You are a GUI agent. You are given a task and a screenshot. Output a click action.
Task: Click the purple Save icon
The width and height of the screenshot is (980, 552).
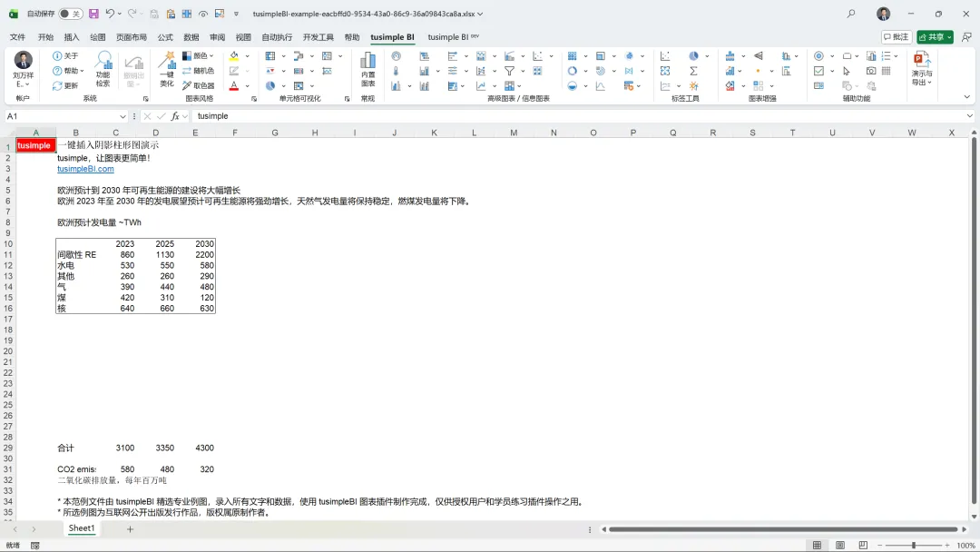click(93, 14)
